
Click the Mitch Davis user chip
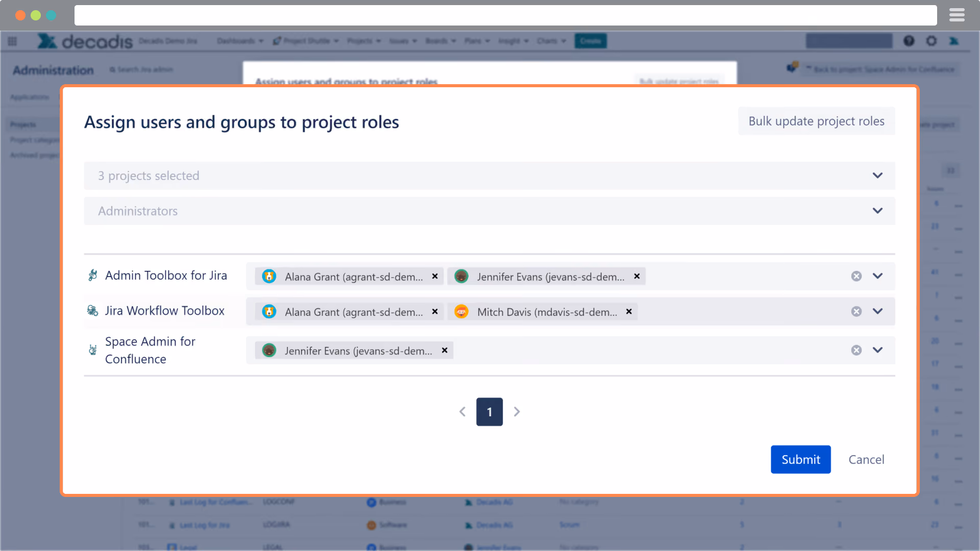click(x=544, y=311)
